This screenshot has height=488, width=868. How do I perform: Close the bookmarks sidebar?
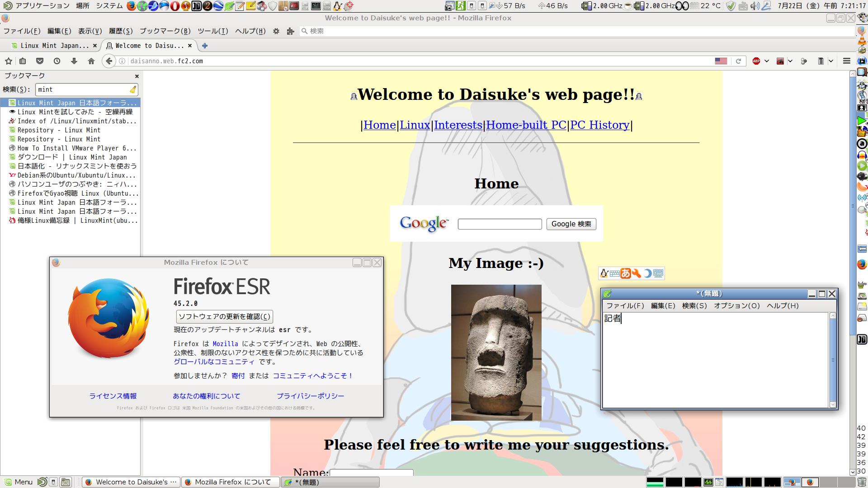137,76
